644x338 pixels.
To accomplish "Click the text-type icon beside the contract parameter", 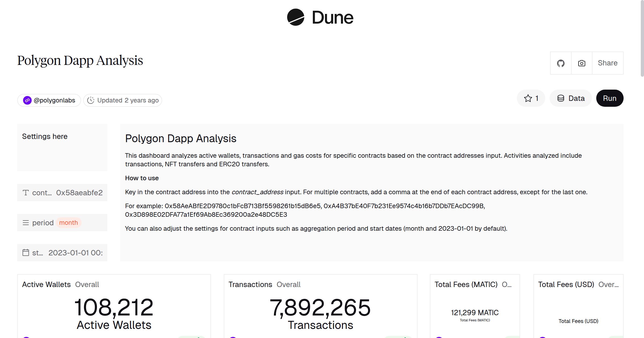I will [x=25, y=192].
